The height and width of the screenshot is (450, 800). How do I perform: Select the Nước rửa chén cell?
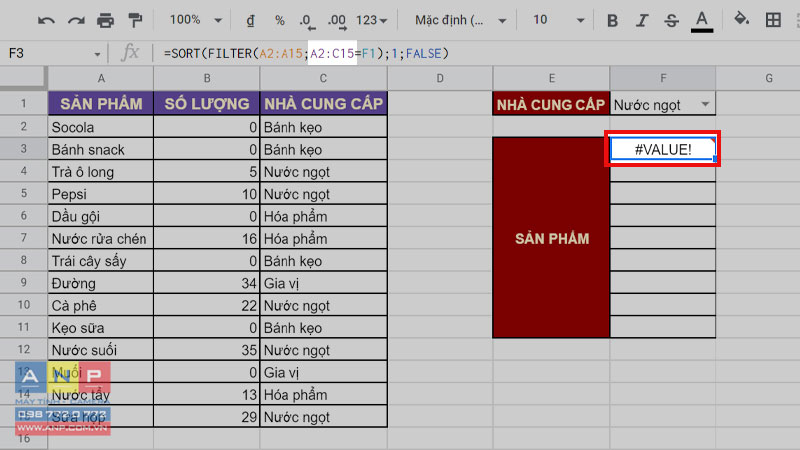[101, 238]
